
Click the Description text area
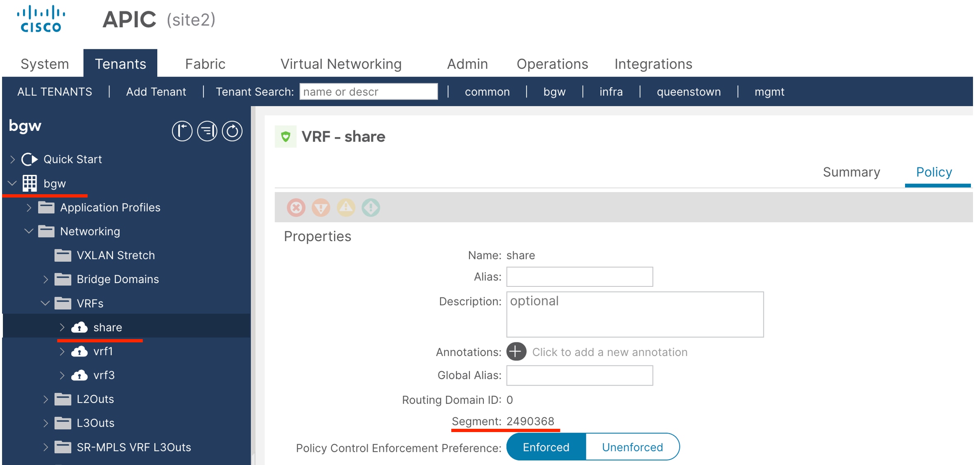[x=635, y=314]
